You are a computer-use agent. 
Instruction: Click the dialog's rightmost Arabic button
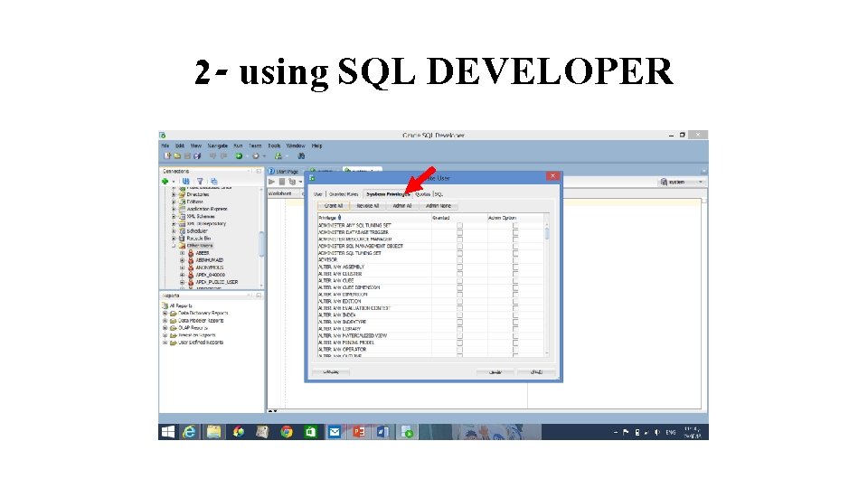536,371
